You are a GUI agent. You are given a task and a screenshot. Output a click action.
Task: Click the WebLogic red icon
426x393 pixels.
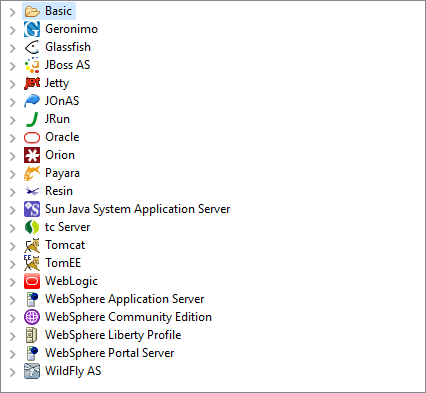[x=32, y=281]
